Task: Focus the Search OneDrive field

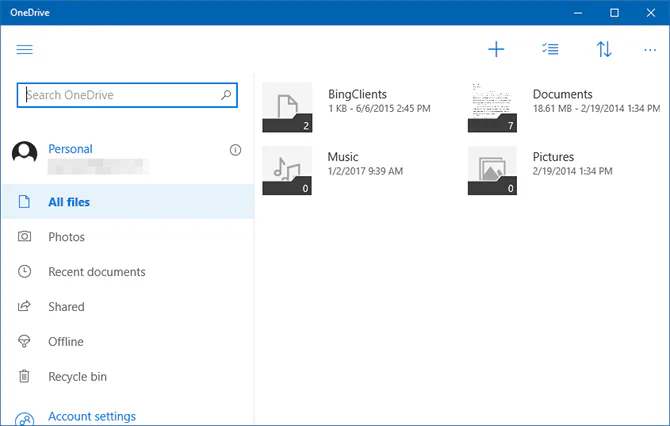Action: click(127, 95)
